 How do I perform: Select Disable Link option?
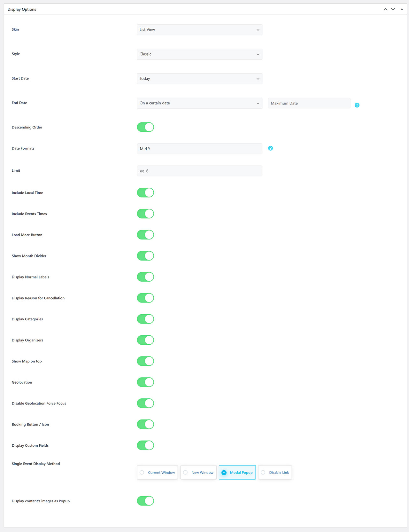pyautogui.click(x=275, y=473)
